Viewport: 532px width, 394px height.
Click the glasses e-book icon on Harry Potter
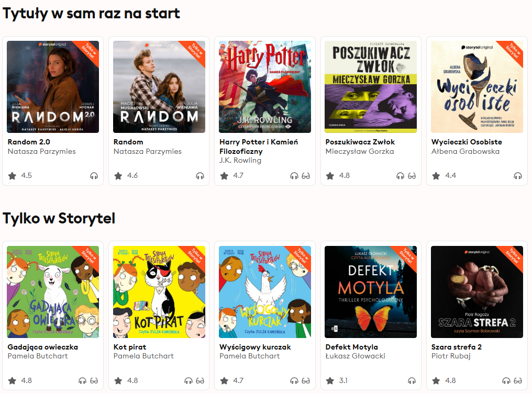[x=306, y=176]
